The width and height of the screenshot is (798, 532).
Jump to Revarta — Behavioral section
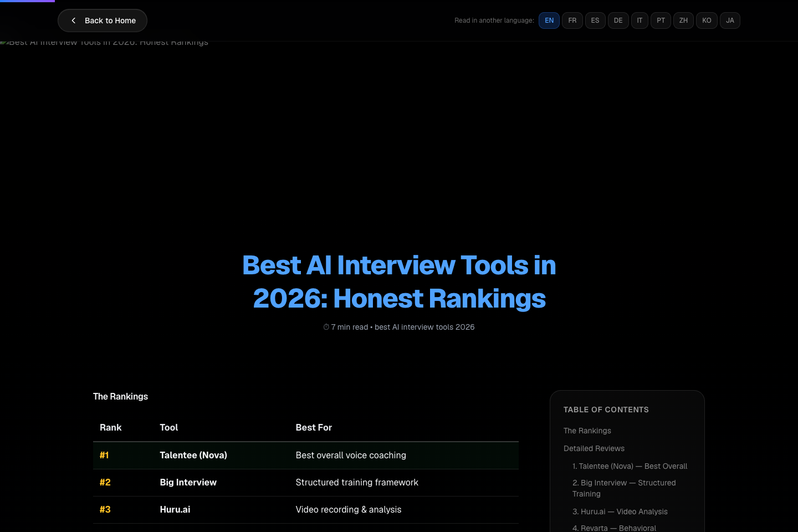(614, 528)
